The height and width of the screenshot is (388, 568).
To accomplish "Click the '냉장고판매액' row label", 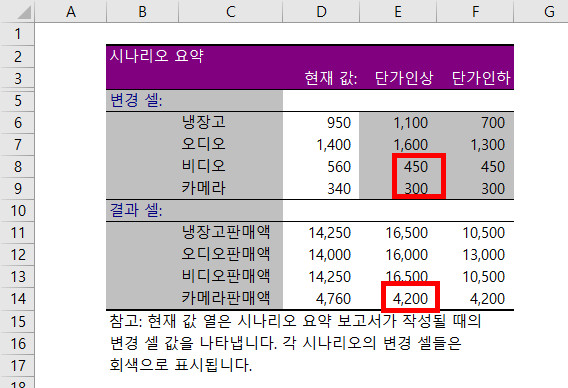I will pyautogui.click(x=226, y=232).
